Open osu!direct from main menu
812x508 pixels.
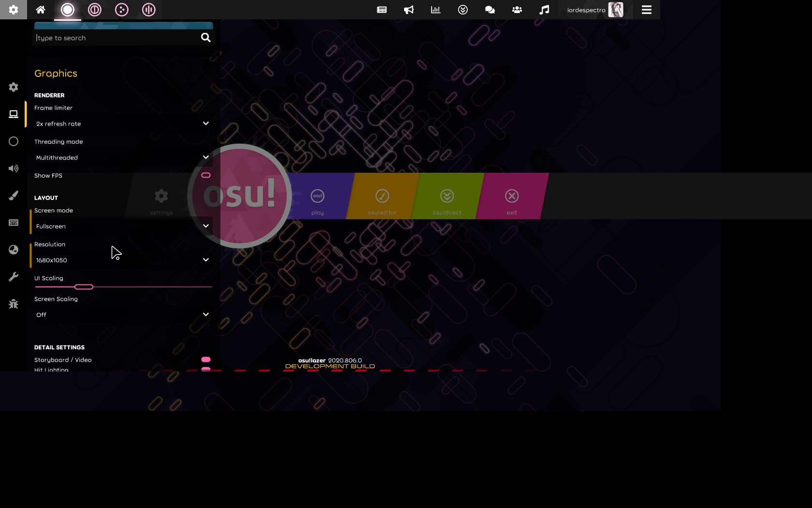click(x=447, y=196)
